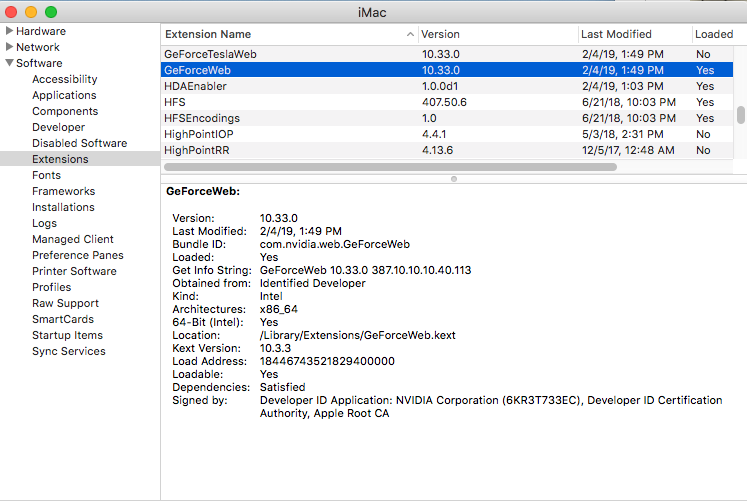Zoom the iMac window with green button

click(x=51, y=12)
